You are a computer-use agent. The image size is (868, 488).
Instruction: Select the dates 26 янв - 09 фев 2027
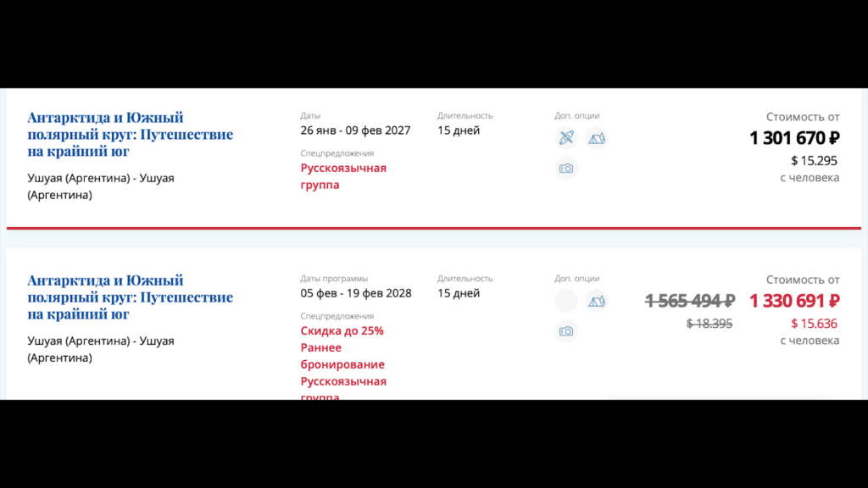click(x=355, y=130)
